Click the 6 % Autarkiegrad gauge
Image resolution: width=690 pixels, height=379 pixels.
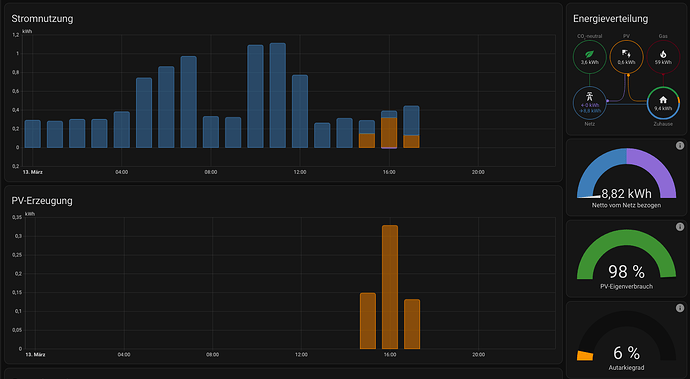pyautogui.click(x=626, y=341)
